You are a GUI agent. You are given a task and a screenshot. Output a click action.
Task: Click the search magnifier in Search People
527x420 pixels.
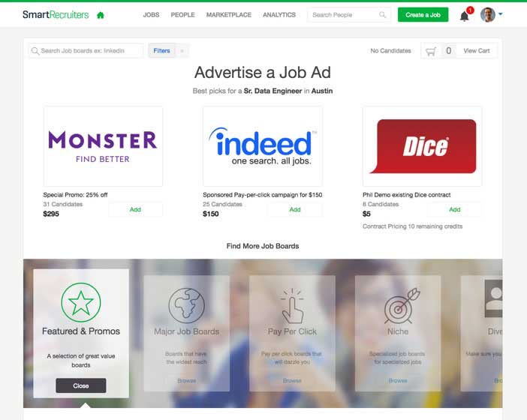[x=382, y=15]
